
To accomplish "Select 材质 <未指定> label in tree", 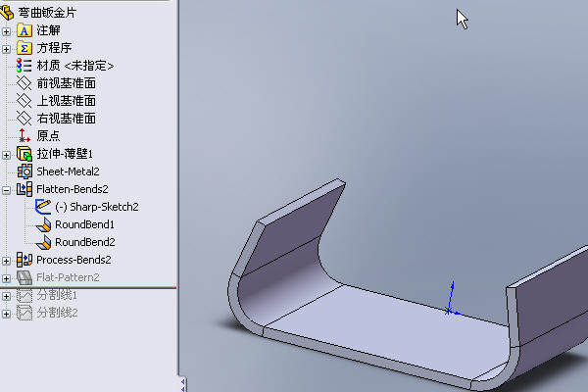I will click(75, 66).
